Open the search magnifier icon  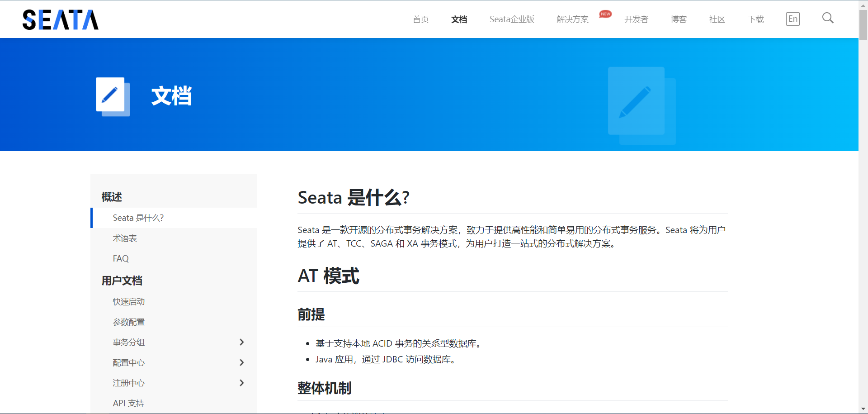point(827,18)
